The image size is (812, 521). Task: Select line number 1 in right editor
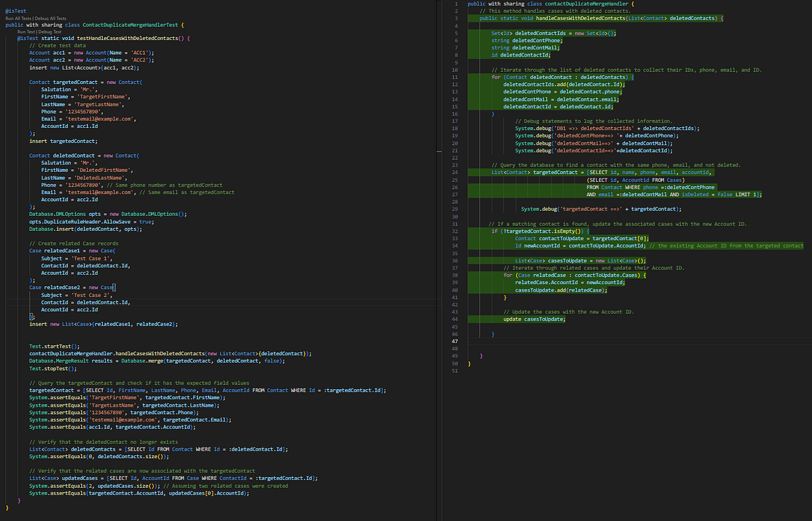[457, 5]
